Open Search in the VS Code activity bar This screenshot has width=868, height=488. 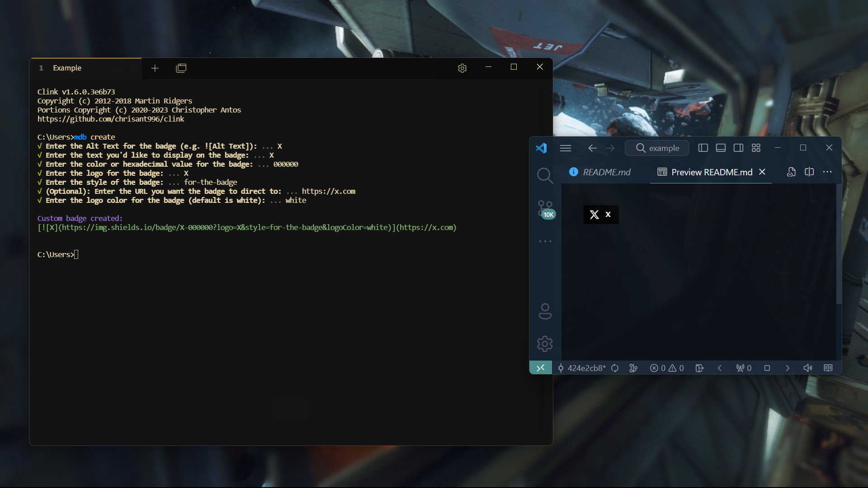[x=545, y=175]
